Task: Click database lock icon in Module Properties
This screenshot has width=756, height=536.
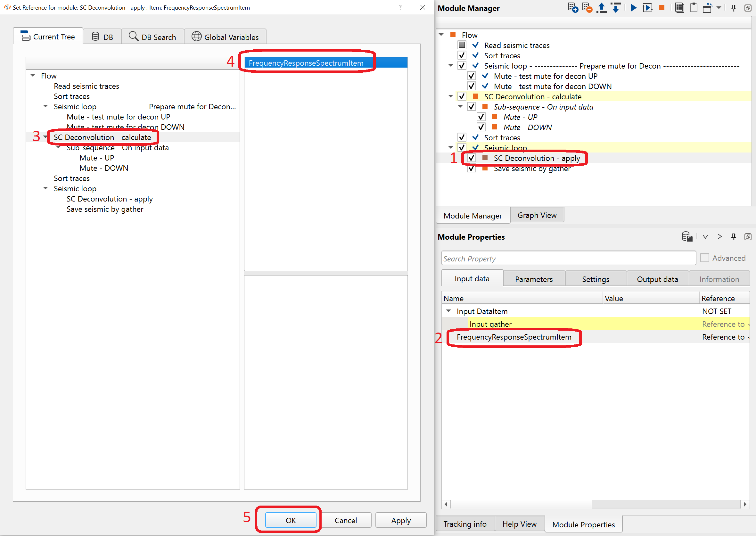Action: pos(687,237)
